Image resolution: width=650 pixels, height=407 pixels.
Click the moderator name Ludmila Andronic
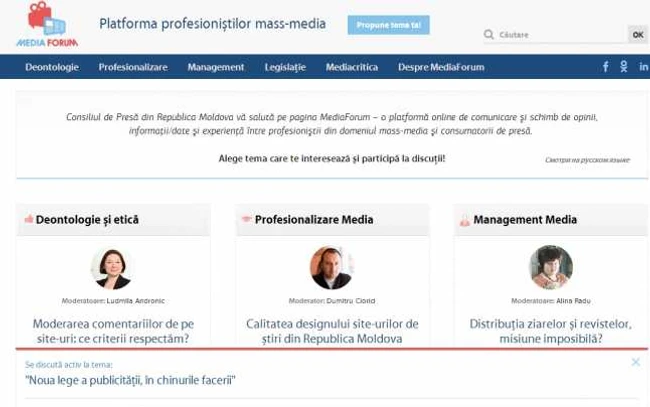pyautogui.click(x=136, y=301)
